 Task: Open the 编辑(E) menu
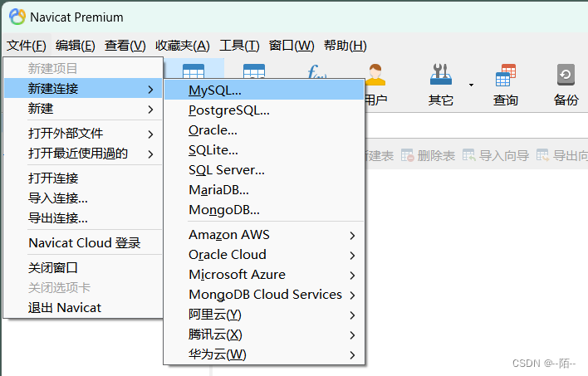pyautogui.click(x=76, y=46)
